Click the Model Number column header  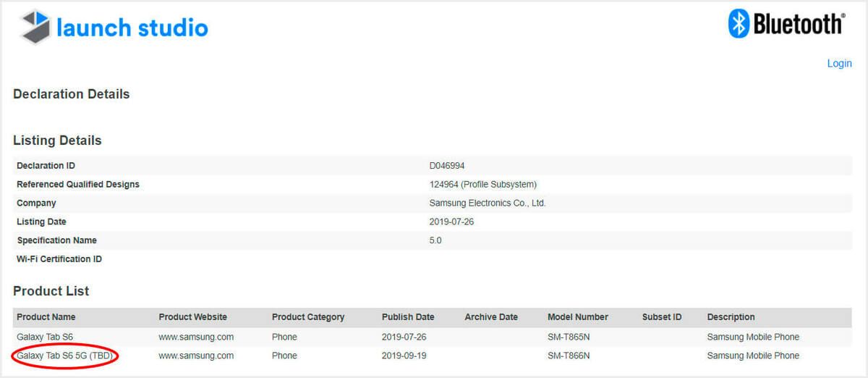pos(578,317)
